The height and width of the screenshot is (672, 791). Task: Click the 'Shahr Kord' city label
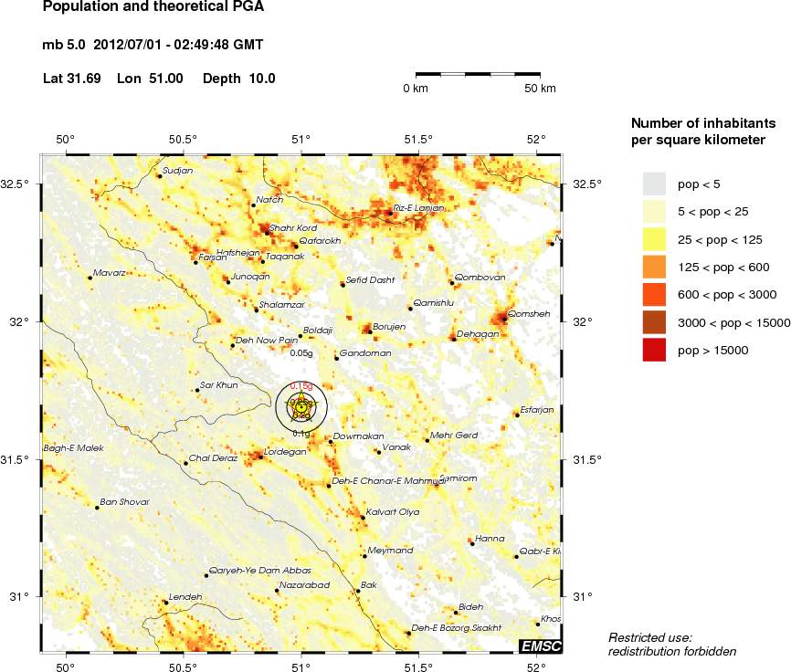click(x=293, y=228)
